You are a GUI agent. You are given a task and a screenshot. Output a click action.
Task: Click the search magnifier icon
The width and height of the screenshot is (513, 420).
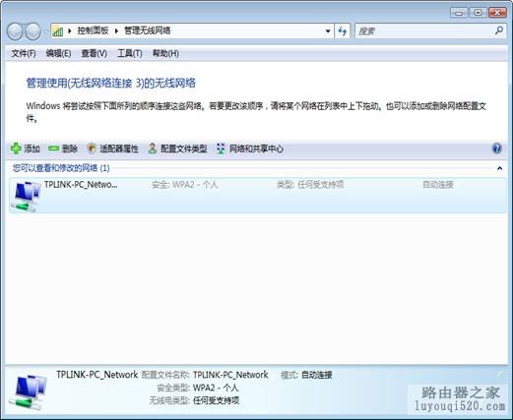499,30
